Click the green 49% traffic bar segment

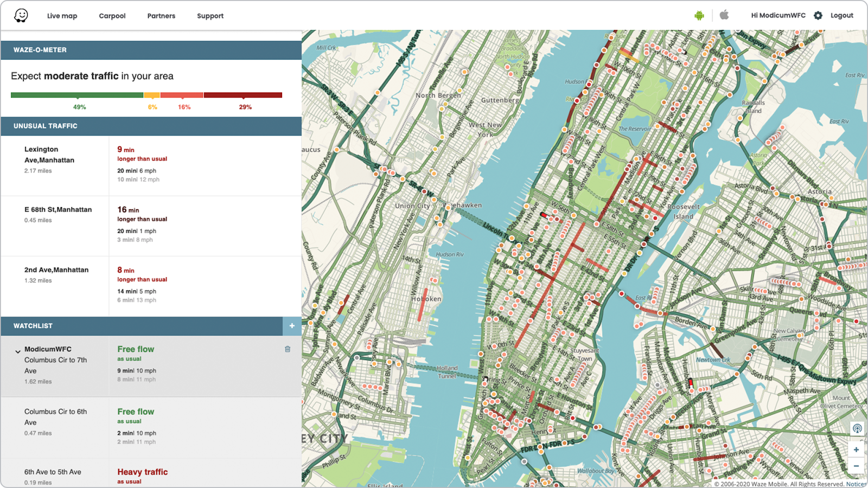pos(77,95)
